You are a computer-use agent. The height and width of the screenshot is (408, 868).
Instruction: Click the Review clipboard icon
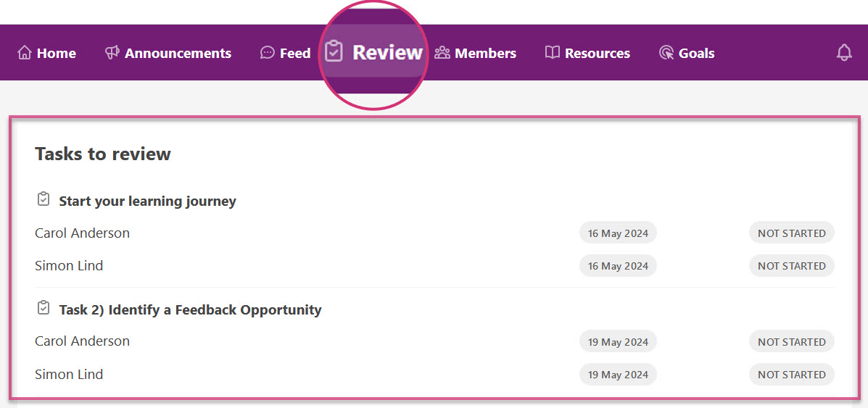334,51
